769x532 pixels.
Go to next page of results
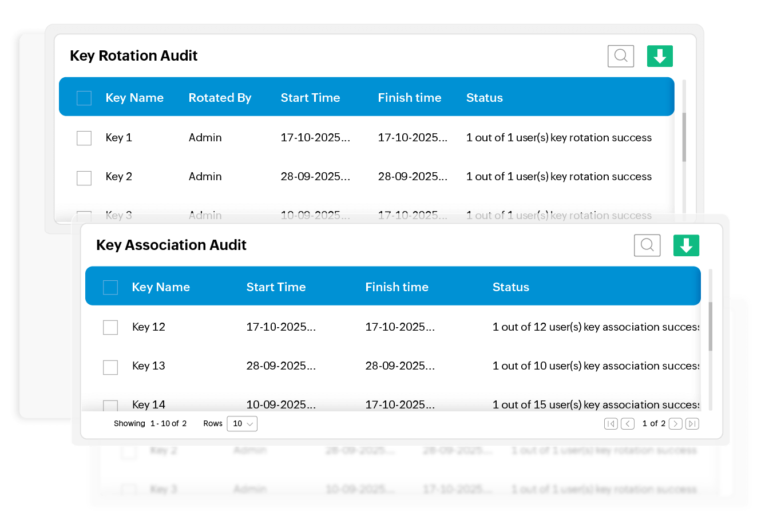[675, 424]
